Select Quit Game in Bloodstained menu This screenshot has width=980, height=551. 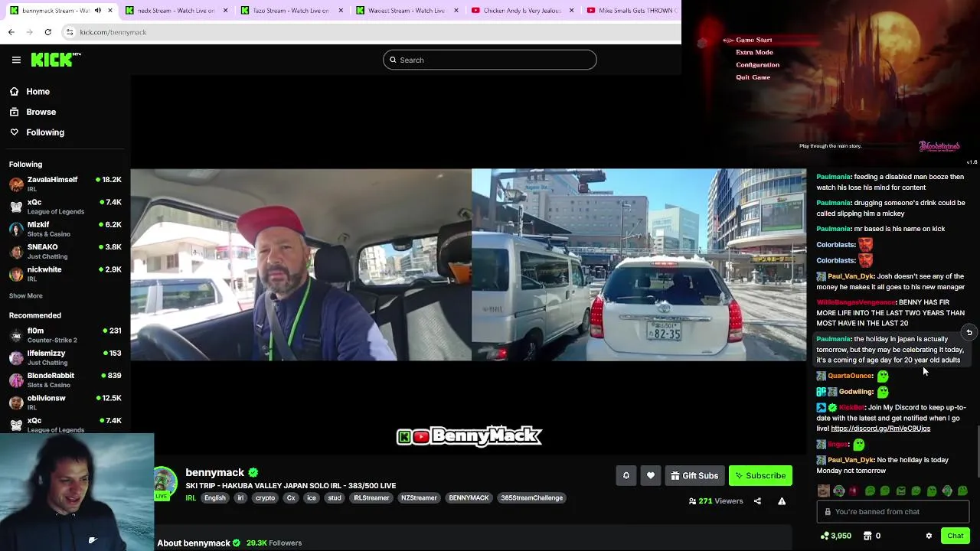click(x=753, y=77)
